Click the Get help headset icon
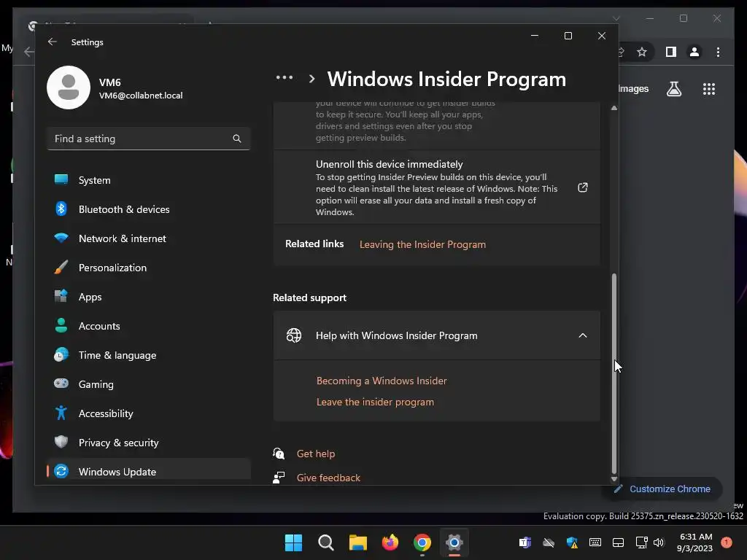The image size is (747, 560). (279, 454)
